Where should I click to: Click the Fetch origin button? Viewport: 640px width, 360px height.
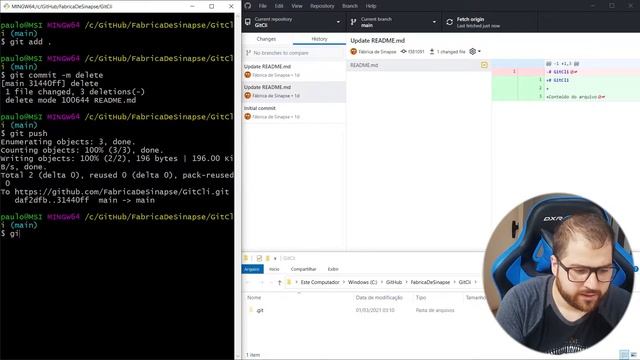click(490, 22)
